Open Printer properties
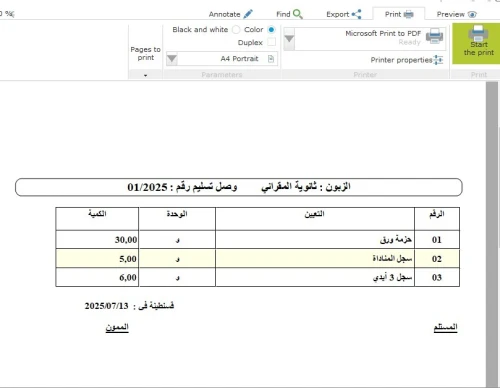The height and width of the screenshot is (388, 500). [406, 60]
